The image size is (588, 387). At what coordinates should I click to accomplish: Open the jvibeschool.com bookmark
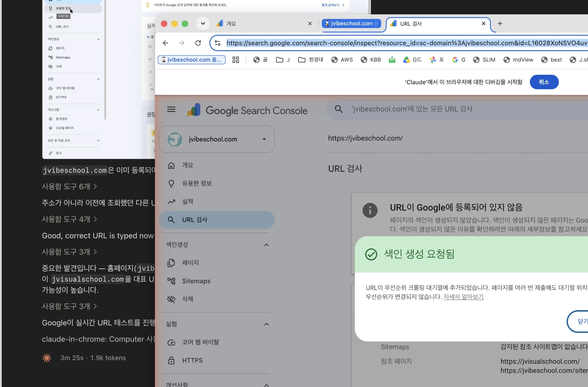pos(192,60)
